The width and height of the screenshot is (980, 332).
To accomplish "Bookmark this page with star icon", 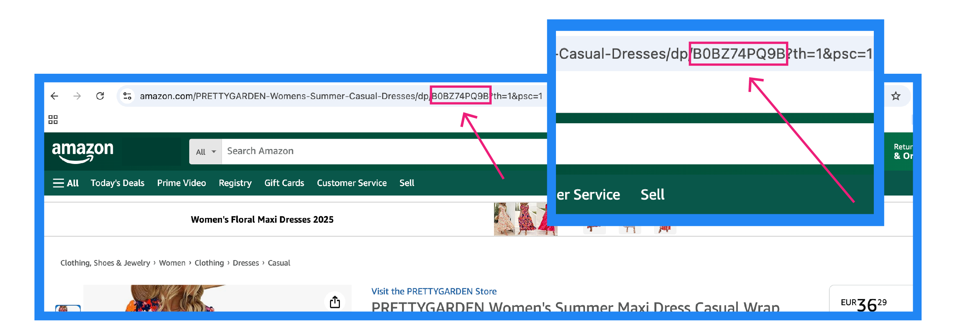I will (895, 96).
